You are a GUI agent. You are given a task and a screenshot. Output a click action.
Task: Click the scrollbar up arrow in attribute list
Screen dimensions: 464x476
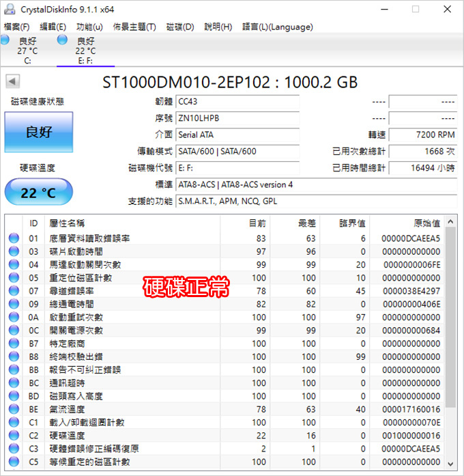(450, 221)
